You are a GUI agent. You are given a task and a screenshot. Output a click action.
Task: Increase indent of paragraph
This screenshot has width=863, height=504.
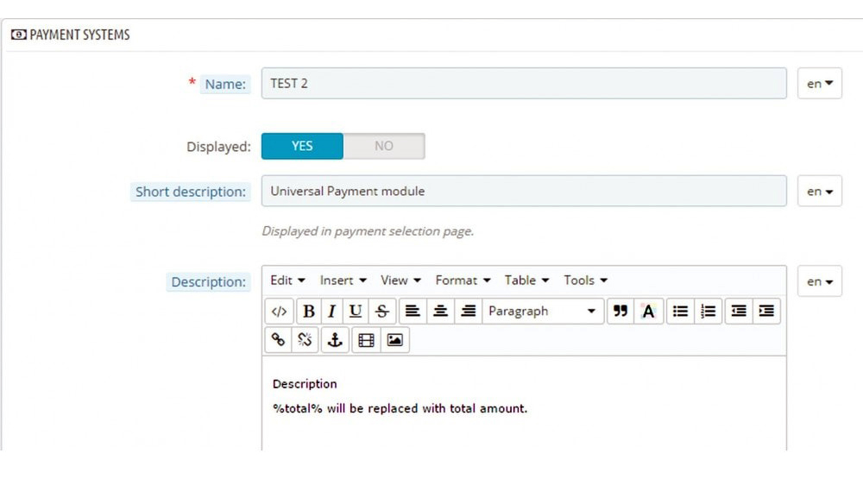pos(766,312)
